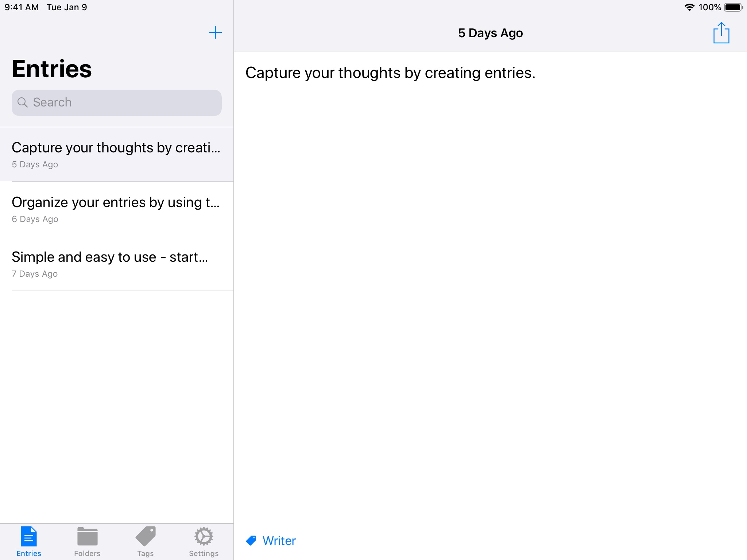Tap the Folders tab label

[87, 553]
